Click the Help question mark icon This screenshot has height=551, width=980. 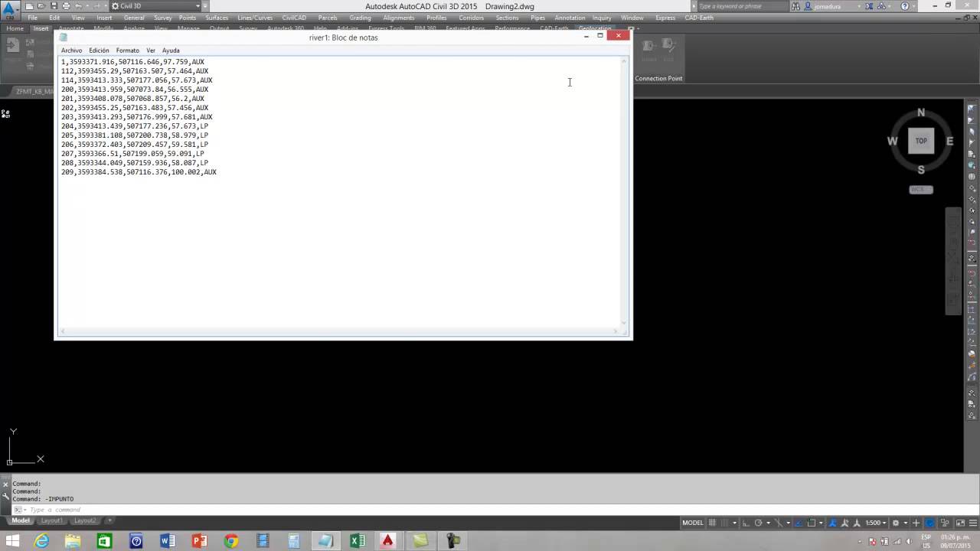click(906, 6)
